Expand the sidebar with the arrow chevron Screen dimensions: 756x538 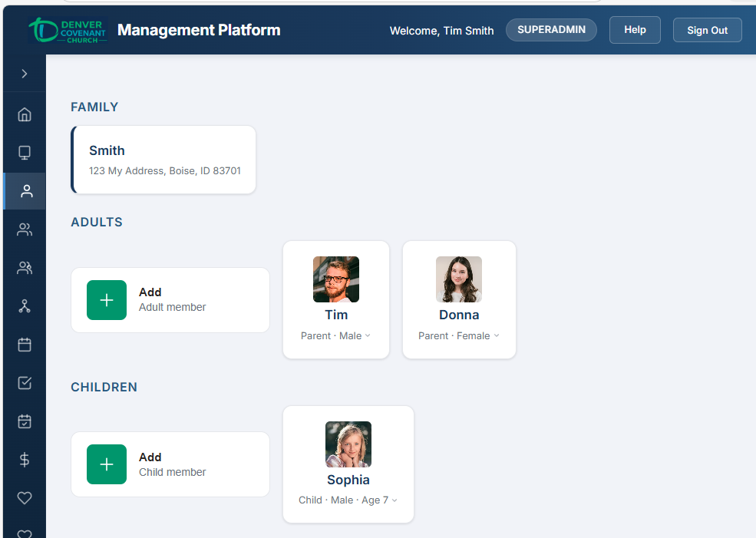point(25,74)
